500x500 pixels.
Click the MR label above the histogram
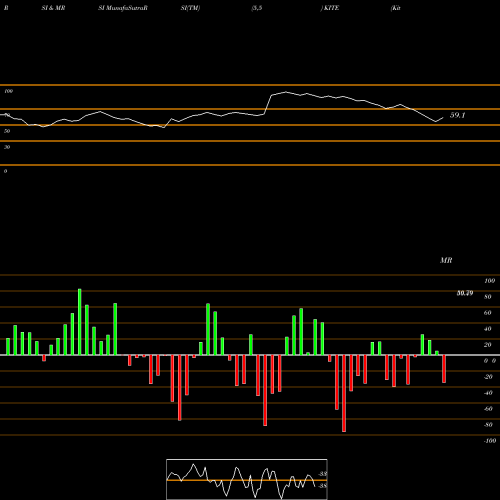click(x=446, y=260)
